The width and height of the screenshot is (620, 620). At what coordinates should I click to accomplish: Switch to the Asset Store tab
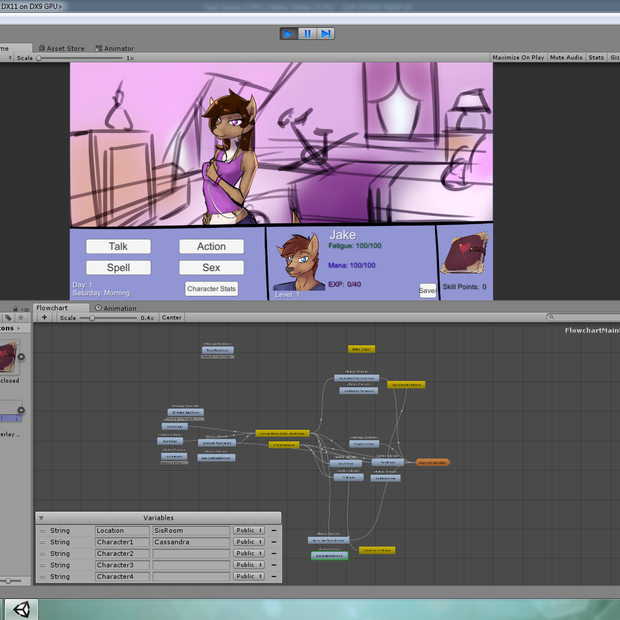[62, 48]
